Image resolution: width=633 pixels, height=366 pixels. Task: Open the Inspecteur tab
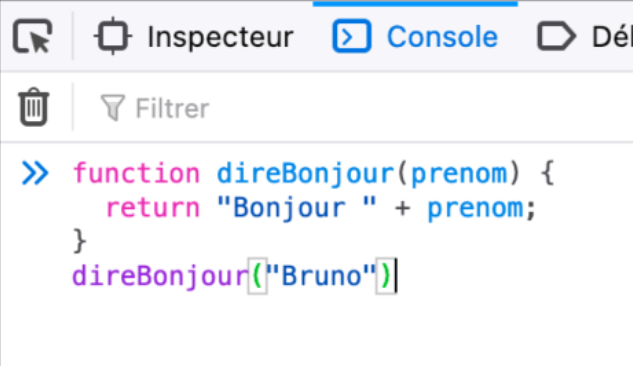point(194,36)
